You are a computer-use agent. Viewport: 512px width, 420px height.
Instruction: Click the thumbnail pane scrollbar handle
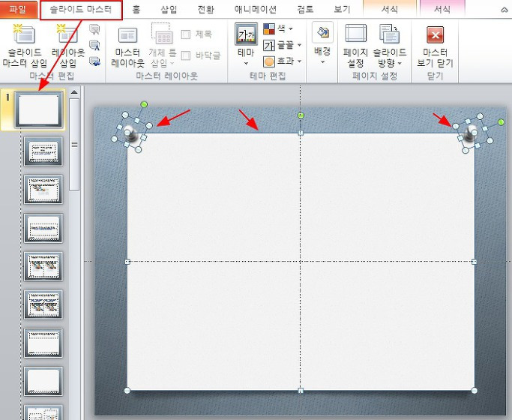point(74,144)
